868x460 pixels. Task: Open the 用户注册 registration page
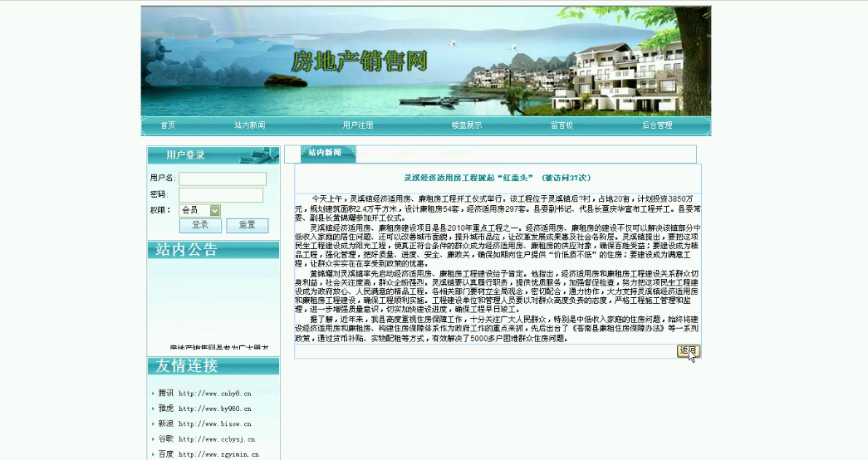tap(358, 125)
